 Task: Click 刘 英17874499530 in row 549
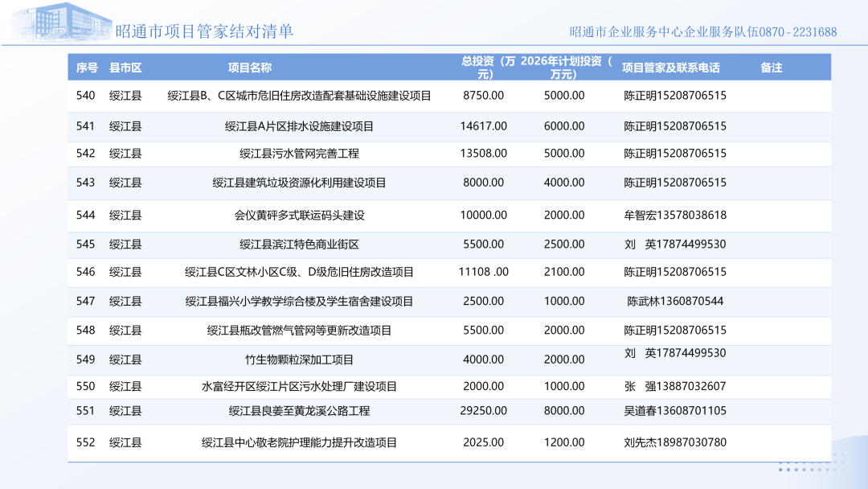(x=675, y=353)
